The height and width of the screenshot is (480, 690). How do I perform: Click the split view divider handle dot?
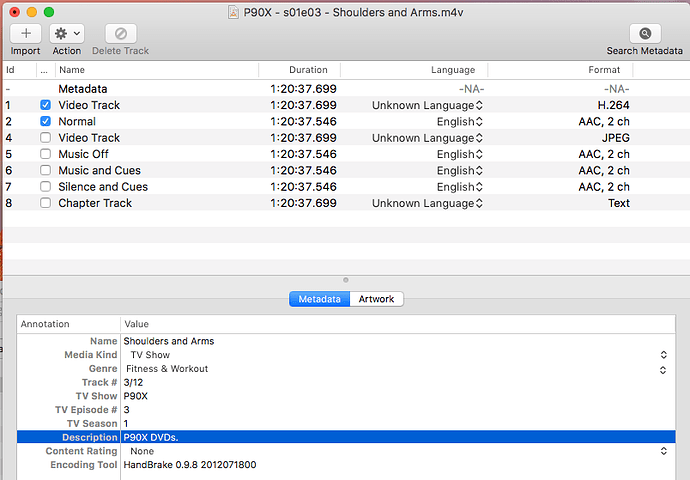tap(346, 280)
